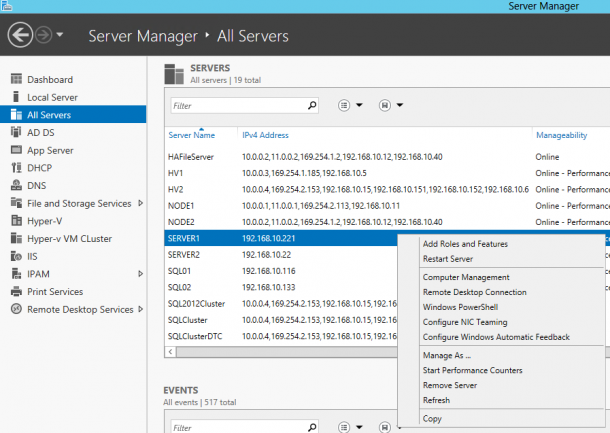Select the SERVER2 row

click(x=281, y=255)
